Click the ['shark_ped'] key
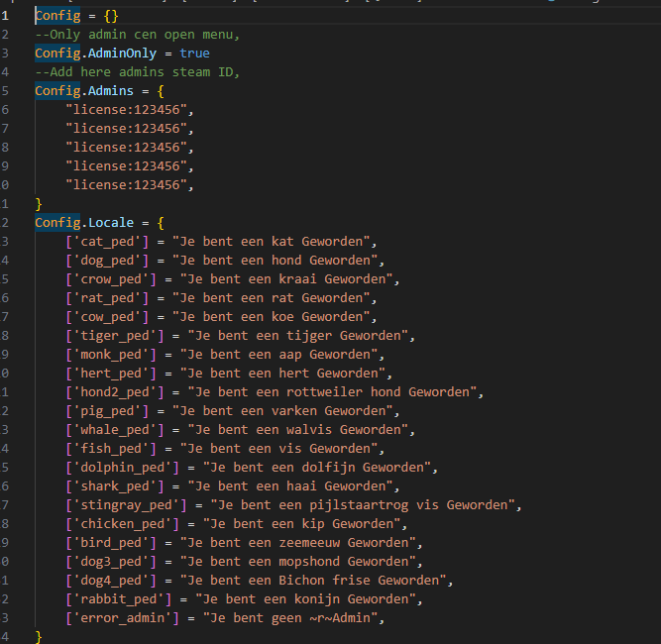The height and width of the screenshot is (644, 661). [x=115, y=486]
